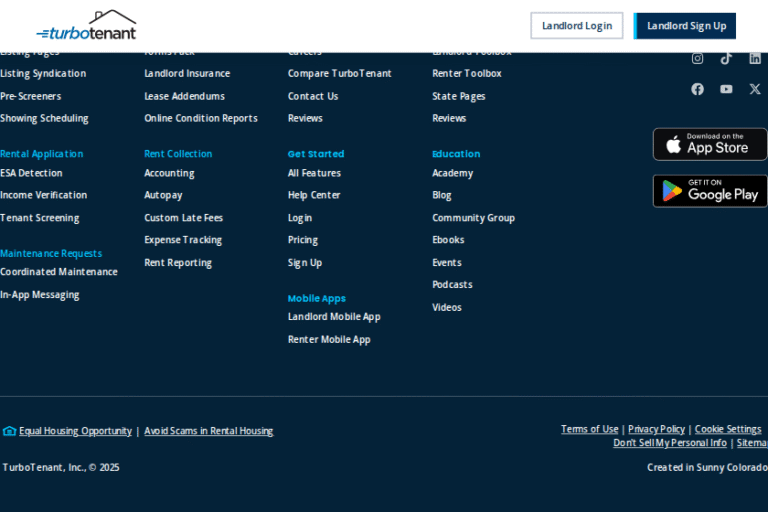This screenshot has height=512, width=768.
Task: Open the X (Twitter) social icon
Action: (x=755, y=89)
